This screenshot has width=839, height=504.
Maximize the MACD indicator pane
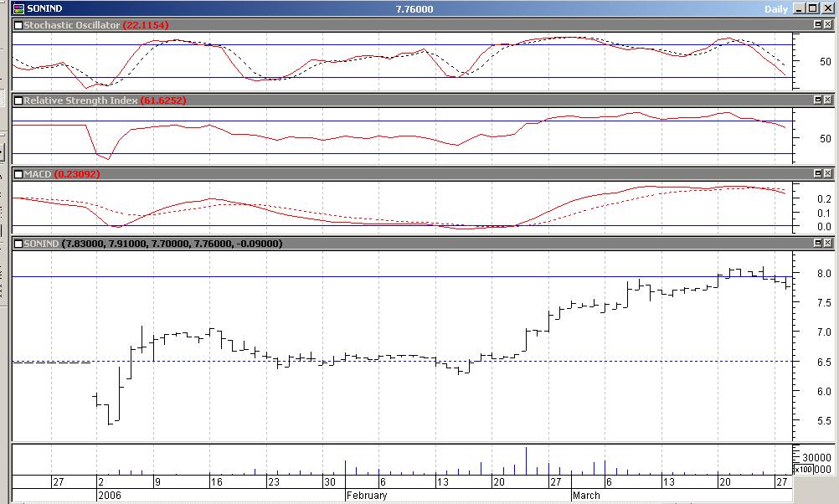tap(817, 173)
